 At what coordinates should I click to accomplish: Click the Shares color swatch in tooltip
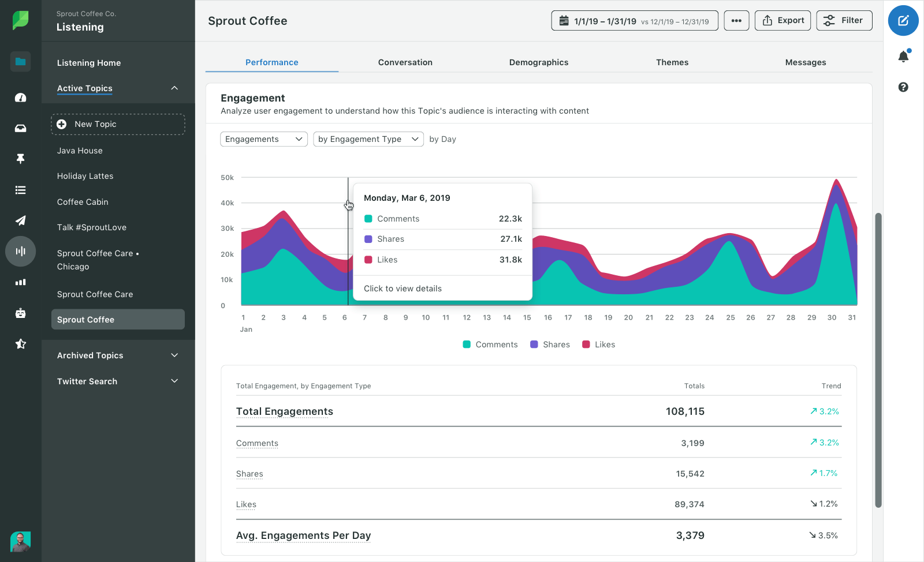(368, 239)
